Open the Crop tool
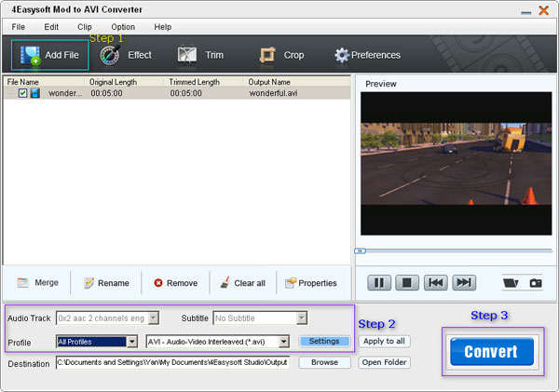Image resolution: width=559 pixels, height=392 pixels. [x=281, y=55]
